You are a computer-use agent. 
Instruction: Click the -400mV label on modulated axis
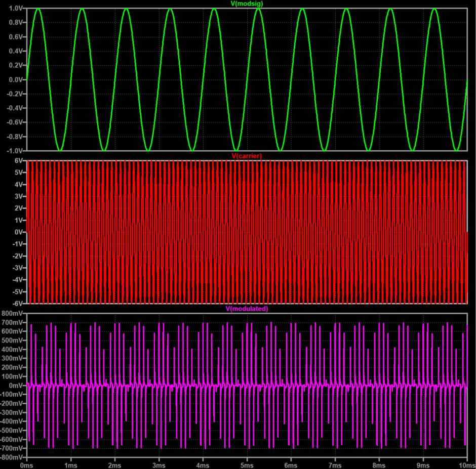pos(11,421)
